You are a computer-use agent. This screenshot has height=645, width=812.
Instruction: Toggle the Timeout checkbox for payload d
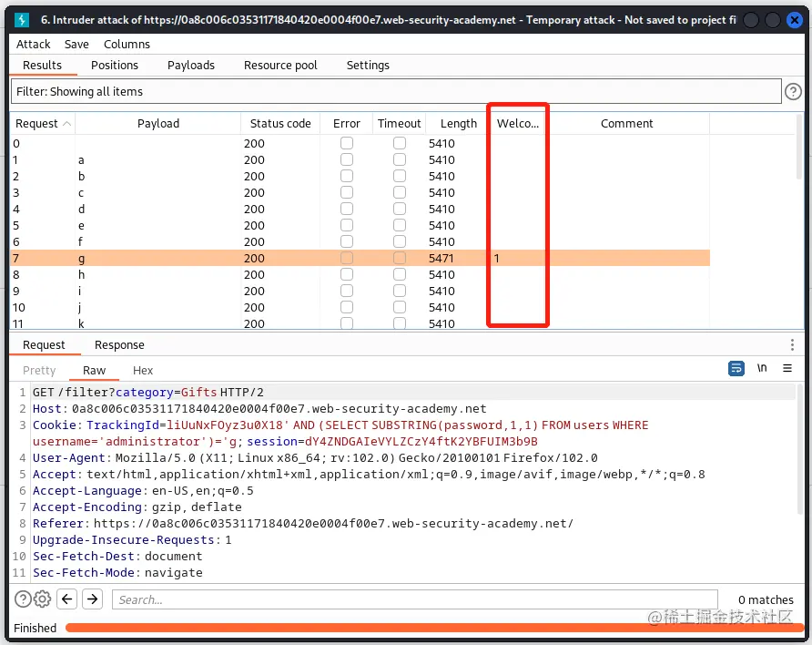(400, 209)
